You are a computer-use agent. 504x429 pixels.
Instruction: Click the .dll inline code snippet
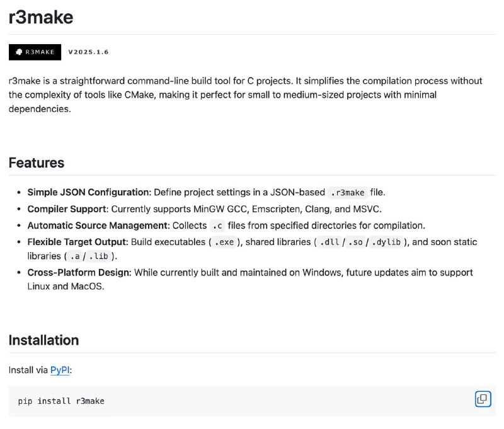point(329,242)
